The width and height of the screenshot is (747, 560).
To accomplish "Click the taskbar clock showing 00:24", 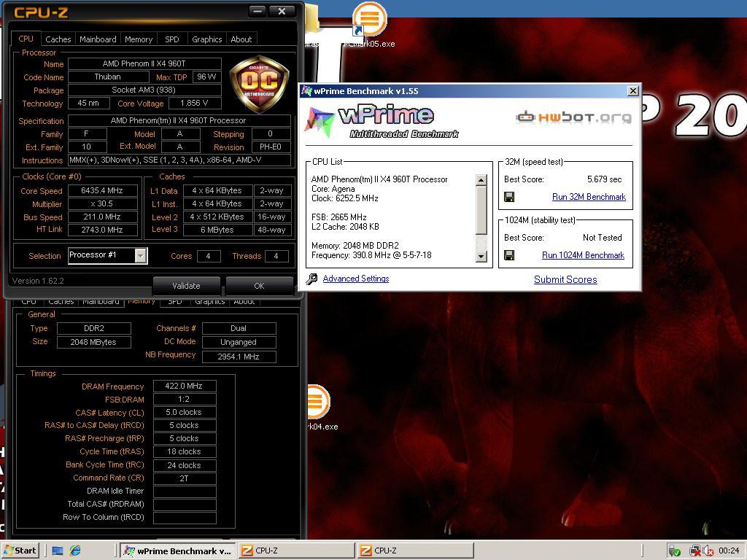I will tap(729, 551).
